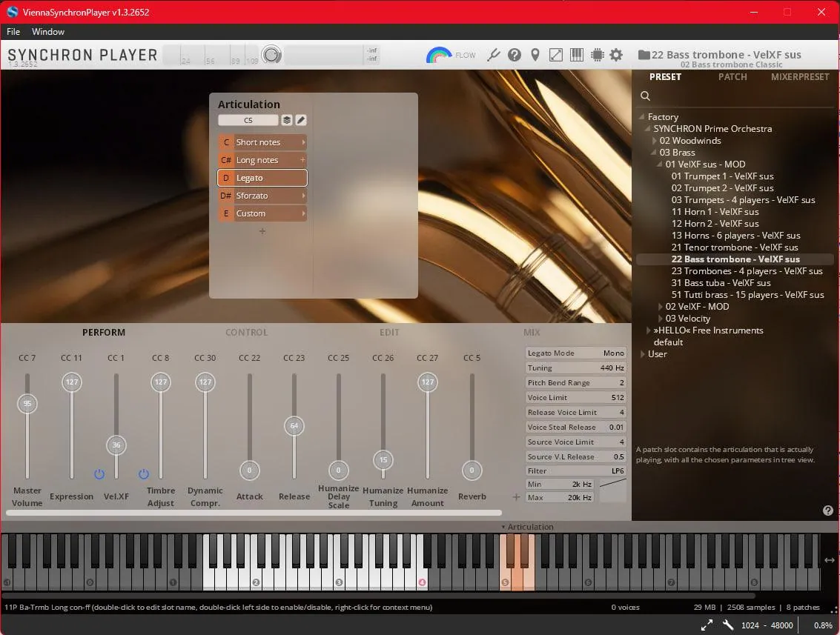Click the location pin icon in the toolbar
840x635 pixels.
535,55
